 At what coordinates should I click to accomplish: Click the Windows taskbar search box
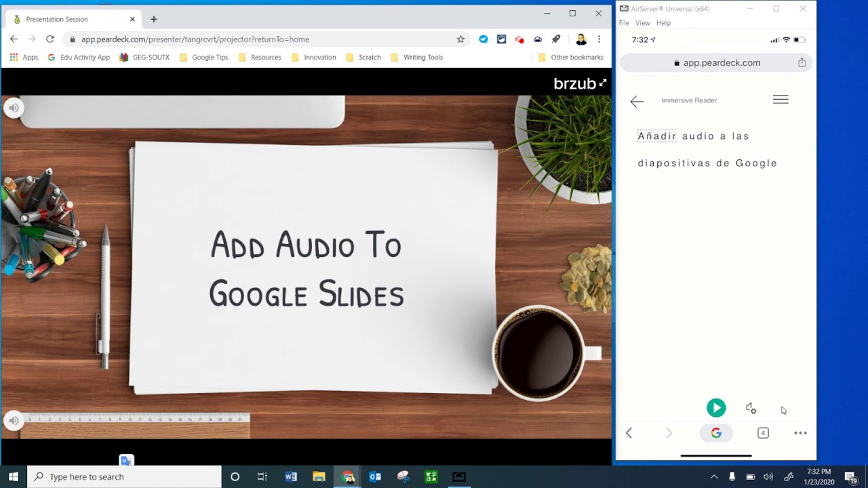[x=125, y=476]
